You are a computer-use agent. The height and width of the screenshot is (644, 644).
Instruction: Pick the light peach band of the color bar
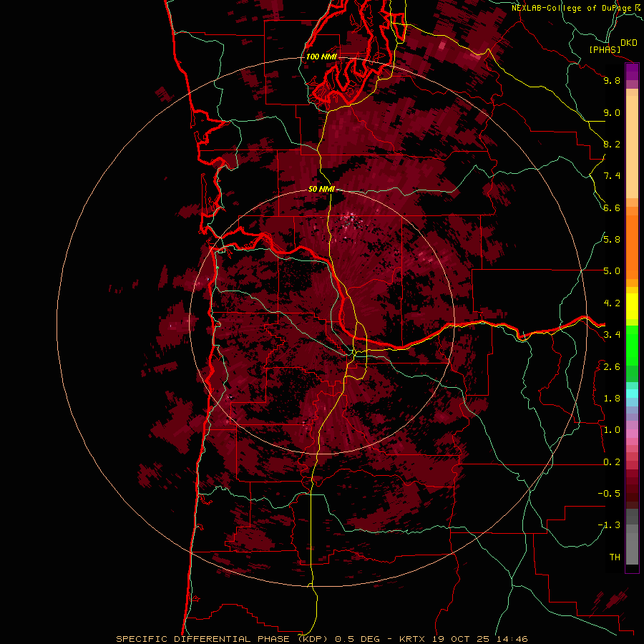point(632,147)
